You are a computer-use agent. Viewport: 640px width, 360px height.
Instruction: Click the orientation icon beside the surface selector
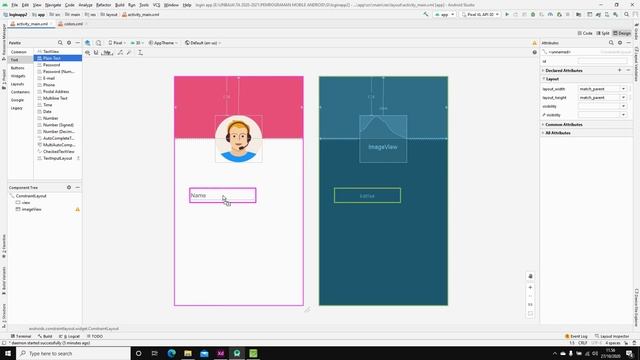coord(98,43)
